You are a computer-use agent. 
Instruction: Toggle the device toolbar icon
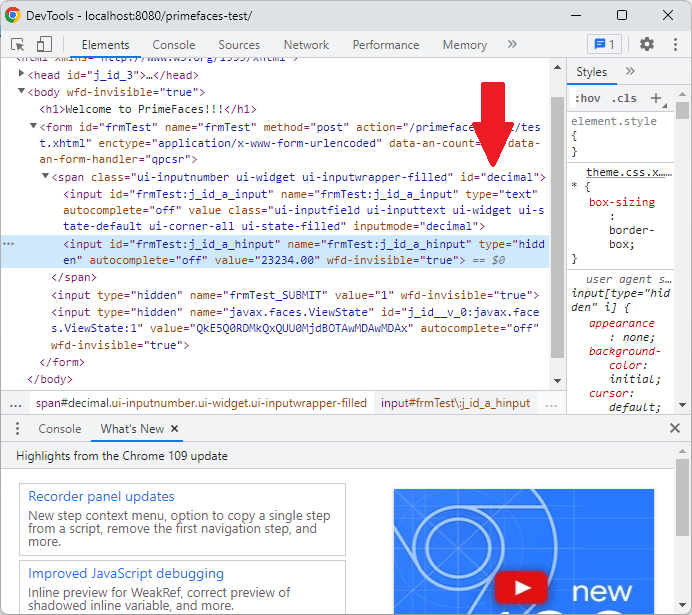coord(44,45)
